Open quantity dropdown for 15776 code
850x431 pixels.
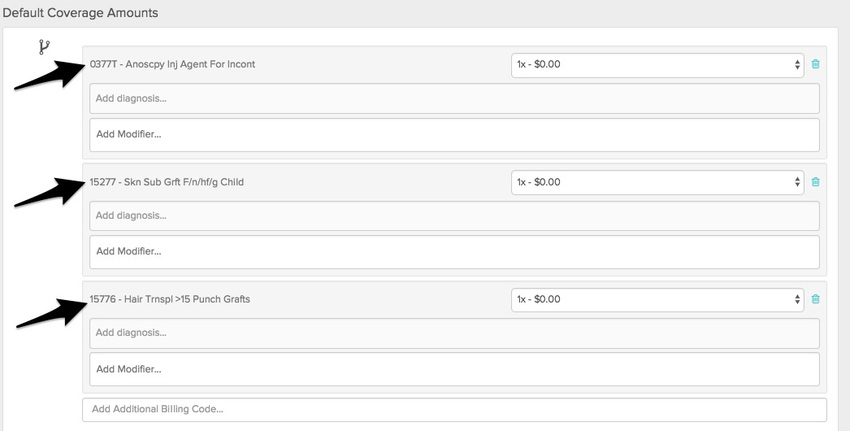657,299
